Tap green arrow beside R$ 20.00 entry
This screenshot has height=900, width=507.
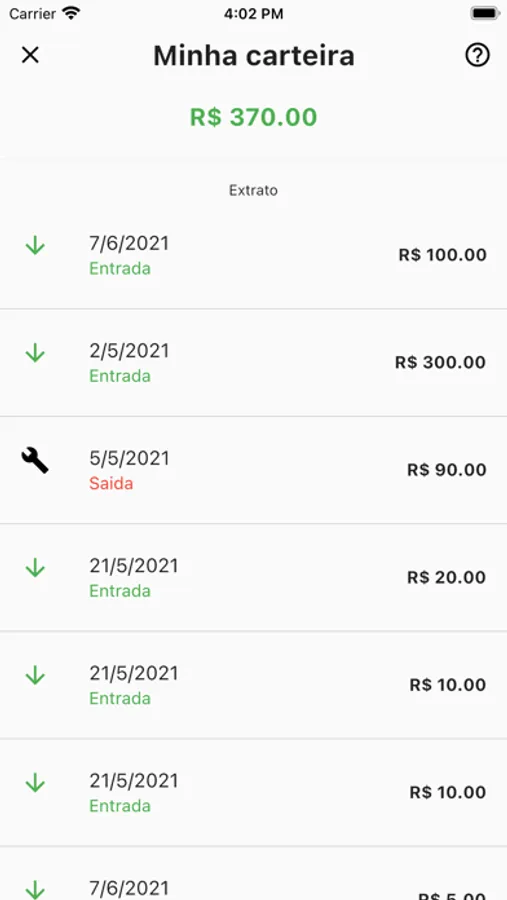coord(35,568)
